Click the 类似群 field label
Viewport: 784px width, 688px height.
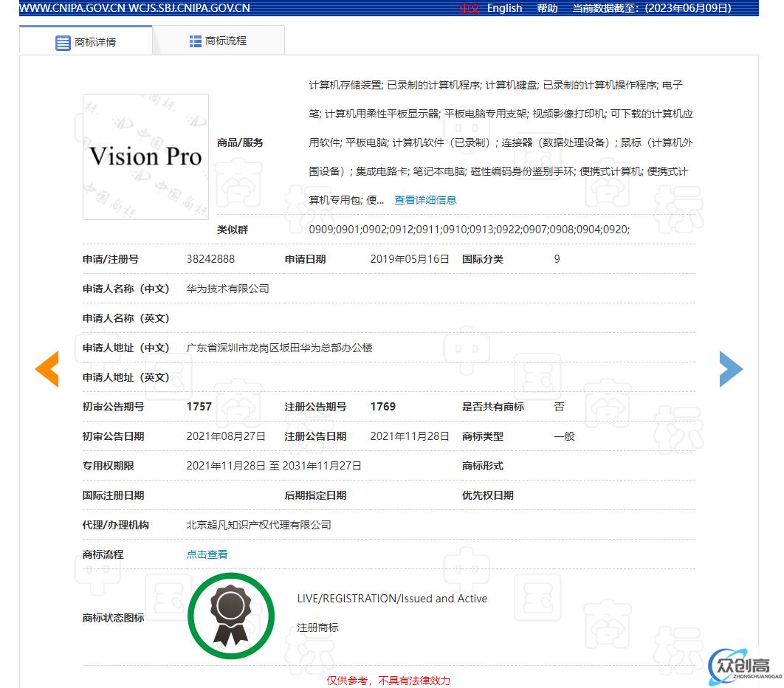pyautogui.click(x=233, y=230)
